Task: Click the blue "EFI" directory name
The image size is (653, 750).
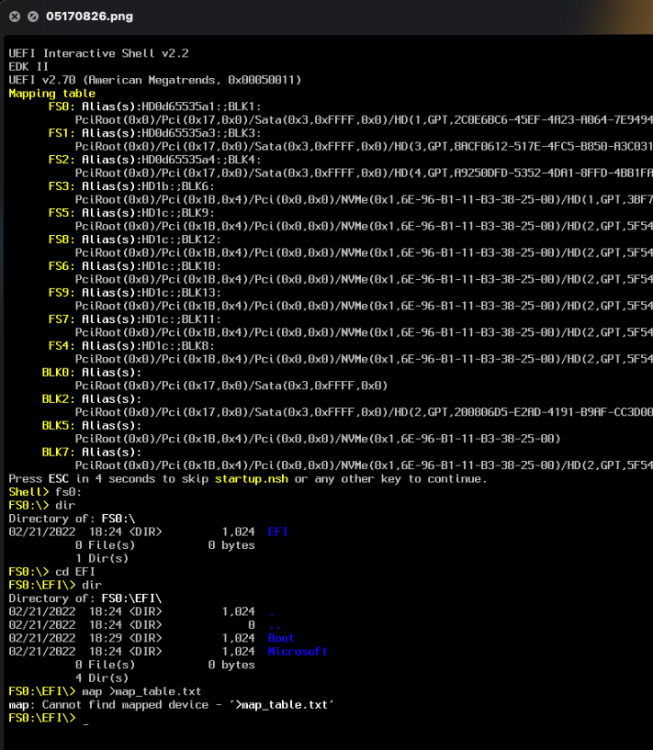Action: point(278,532)
